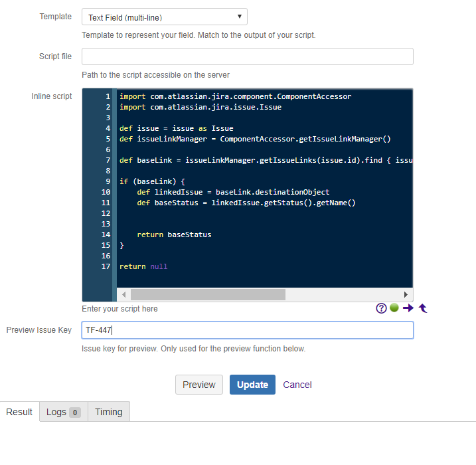
Task: Click the 'def issue = issue as Issue' line
Action: point(177,128)
